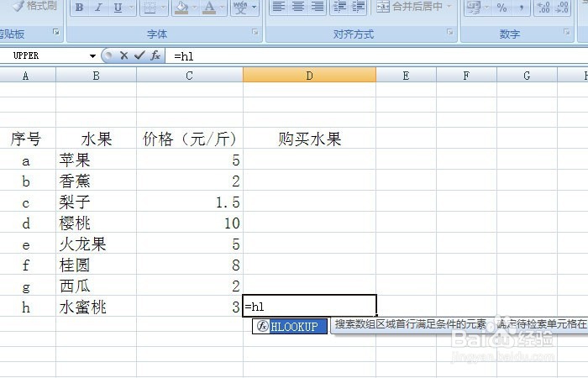Click the Format Painter button
Screen dimensions: 588x378
[x=34, y=6]
